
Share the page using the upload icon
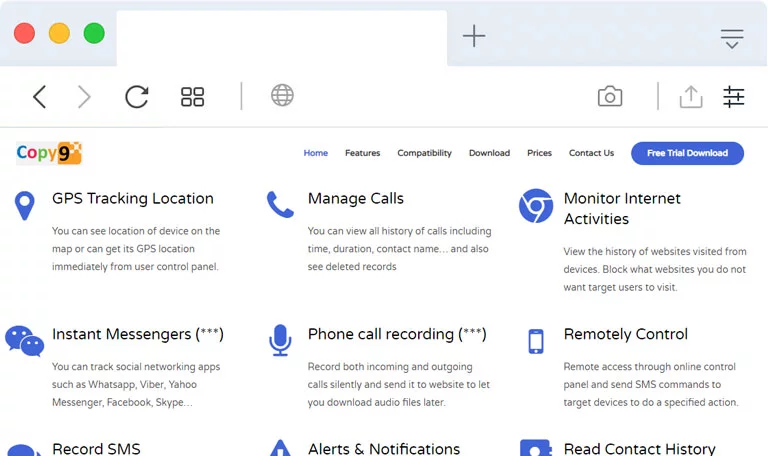[x=691, y=96]
